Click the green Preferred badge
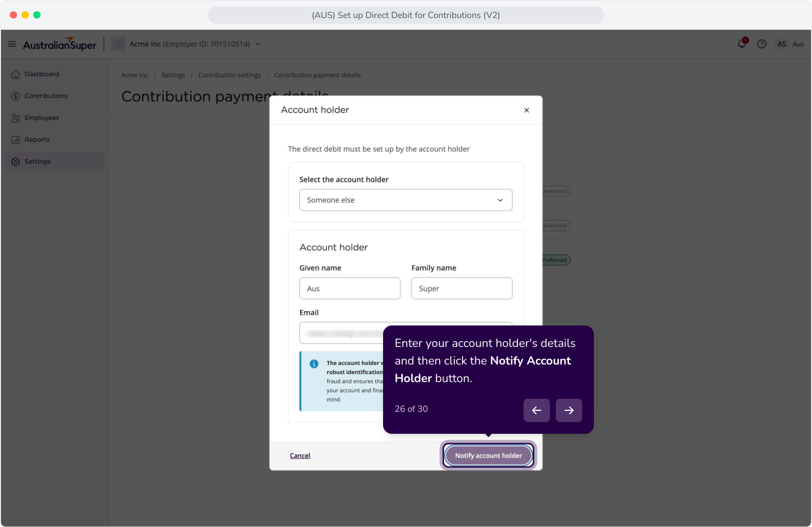812x527 pixels. coord(555,260)
